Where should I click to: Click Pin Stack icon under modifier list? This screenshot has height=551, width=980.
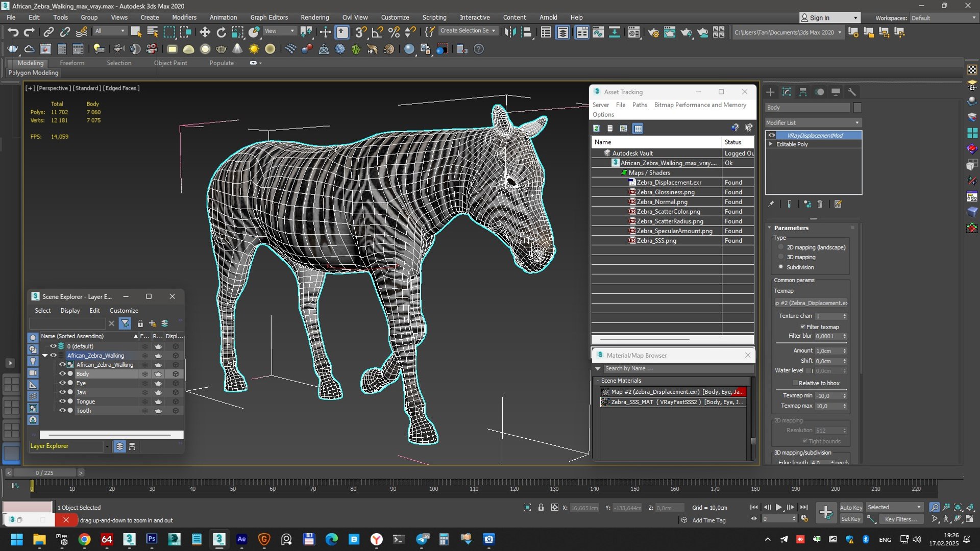tap(771, 204)
